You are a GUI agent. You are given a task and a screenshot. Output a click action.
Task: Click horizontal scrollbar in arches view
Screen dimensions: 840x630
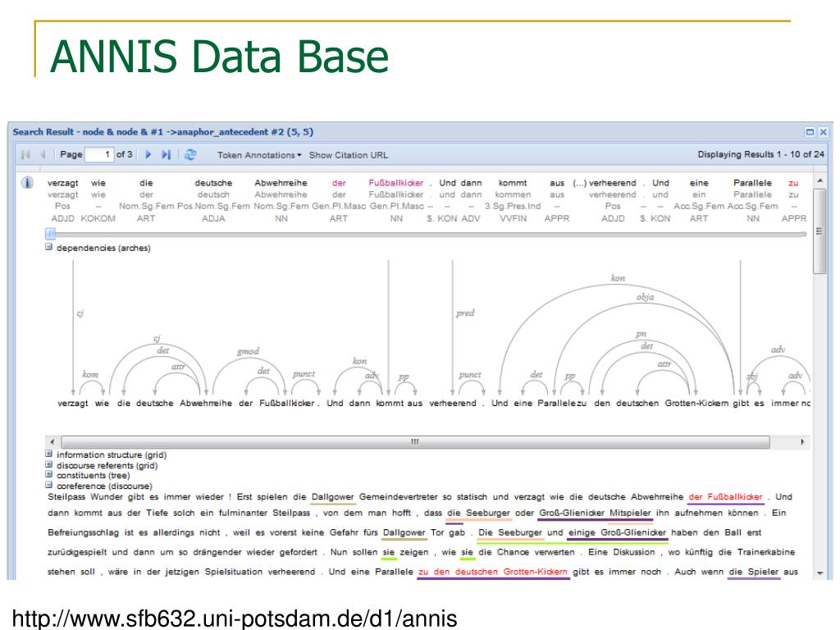click(415, 442)
